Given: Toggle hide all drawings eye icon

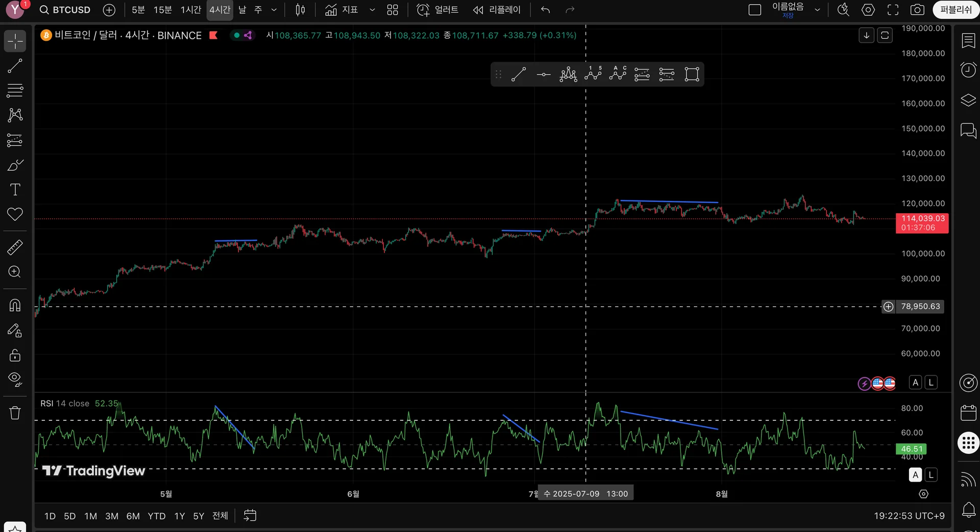Looking at the screenshot, I should click(15, 379).
